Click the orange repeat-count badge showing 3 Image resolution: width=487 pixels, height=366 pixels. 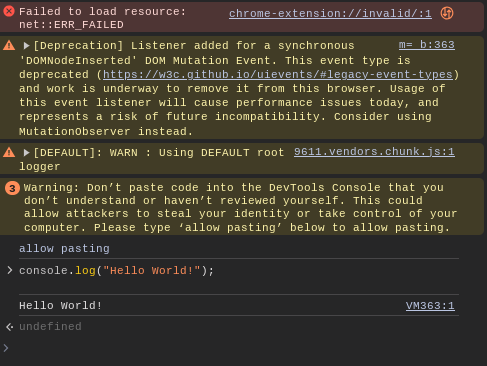(x=12, y=189)
